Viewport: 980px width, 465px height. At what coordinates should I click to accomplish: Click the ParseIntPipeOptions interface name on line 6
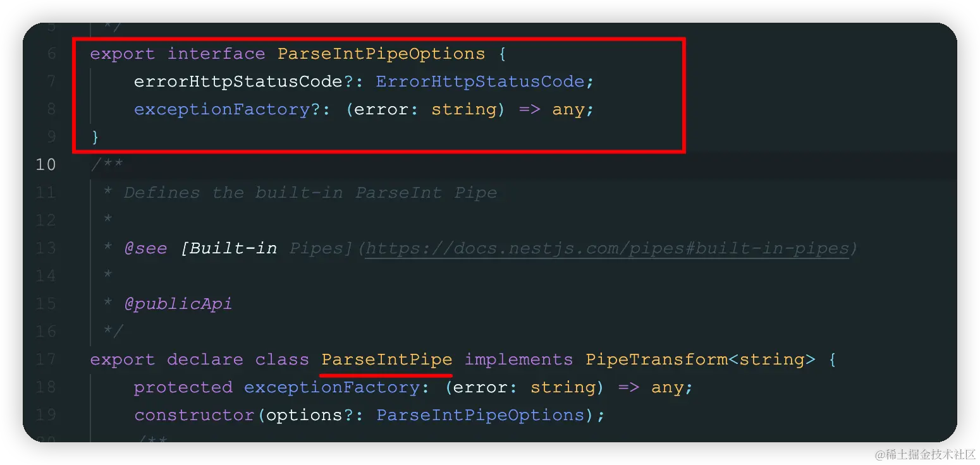click(x=381, y=54)
